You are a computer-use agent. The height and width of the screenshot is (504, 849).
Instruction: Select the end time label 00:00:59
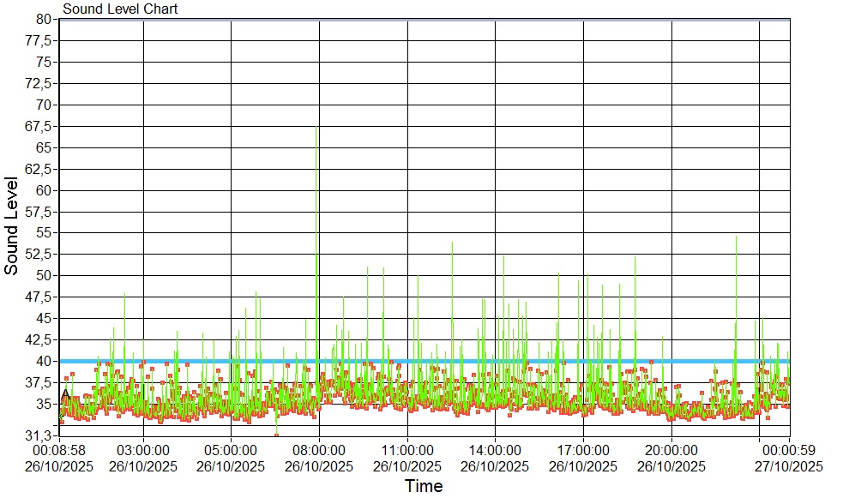[x=789, y=448]
